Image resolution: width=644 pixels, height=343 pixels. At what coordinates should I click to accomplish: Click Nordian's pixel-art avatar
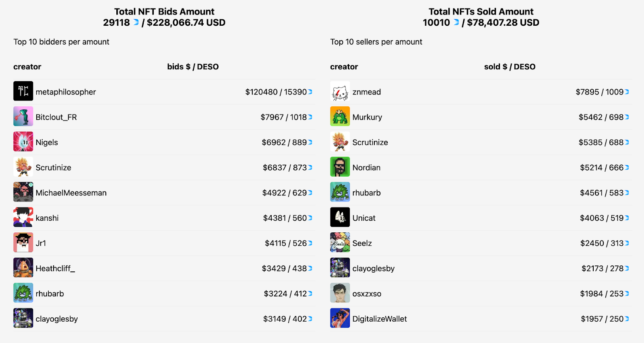coord(340,167)
